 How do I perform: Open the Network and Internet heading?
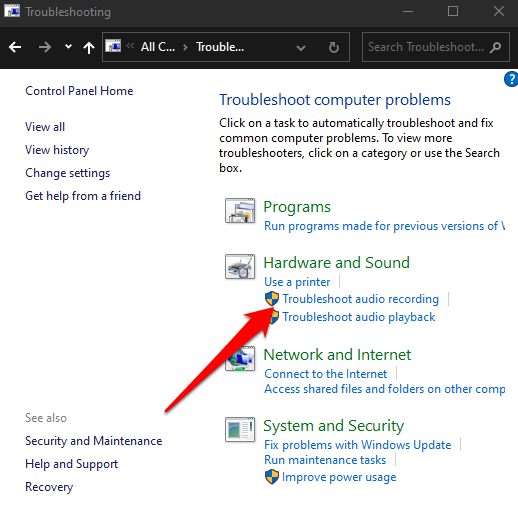pyautogui.click(x=337, y=355)
